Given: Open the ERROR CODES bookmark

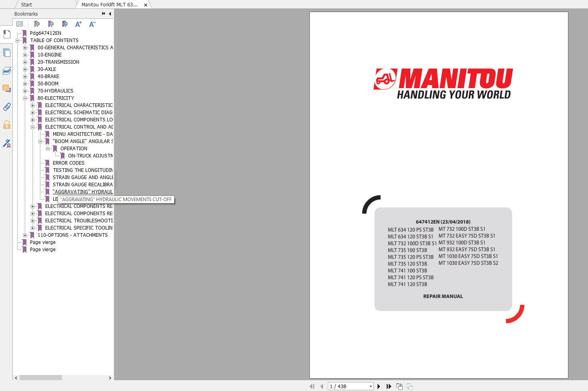Looking at the screenshot, I should [x=68, y=163].
